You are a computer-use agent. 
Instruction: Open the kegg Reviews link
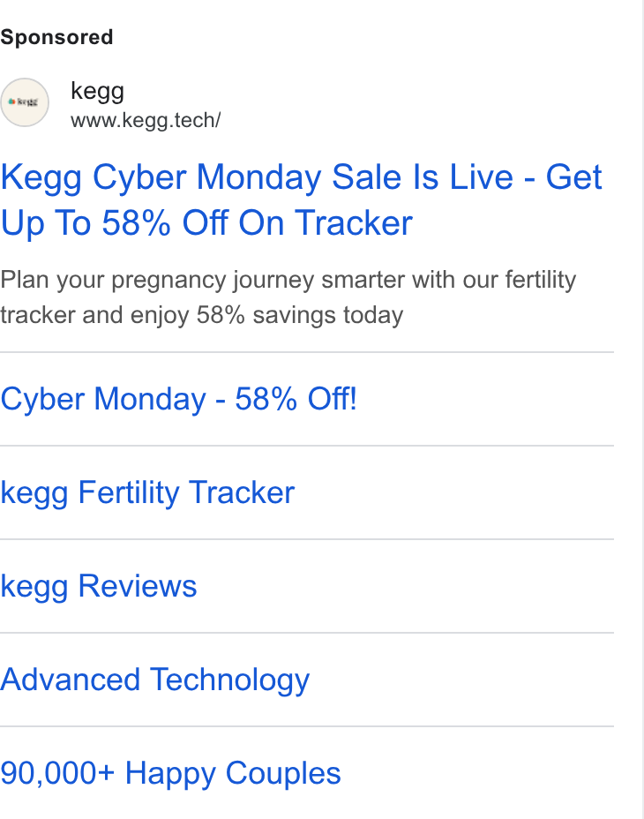(x=99, y=586)
